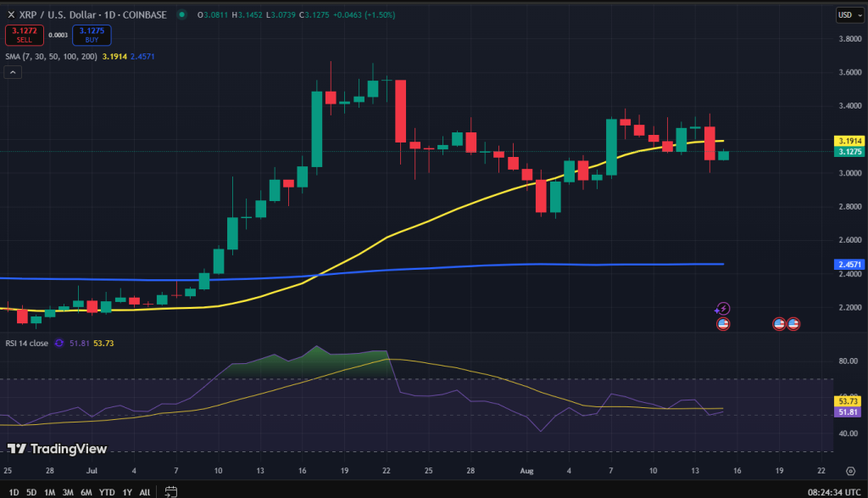Open the USD currency dropdown

849,14
